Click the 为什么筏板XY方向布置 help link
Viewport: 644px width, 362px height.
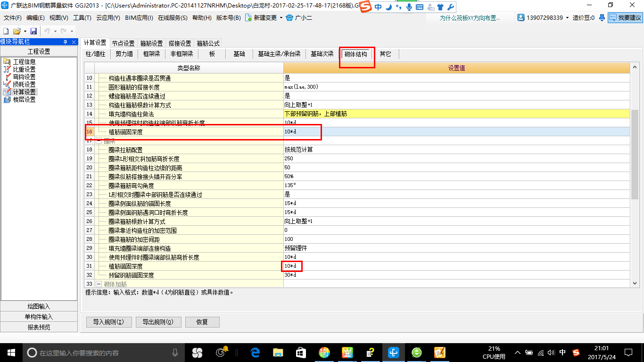point(470,18)
